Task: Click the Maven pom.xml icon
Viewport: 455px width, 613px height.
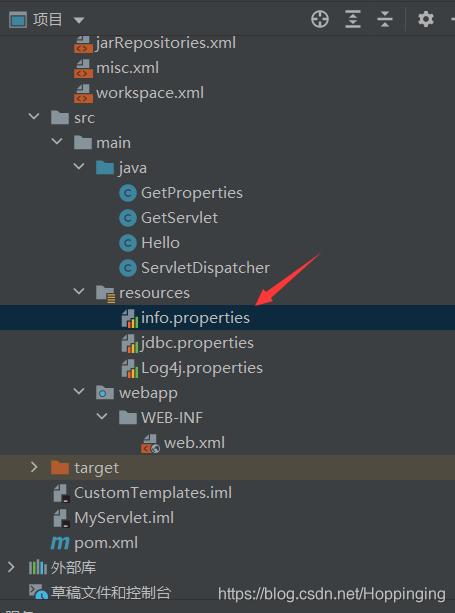Action: coord(60,543)
